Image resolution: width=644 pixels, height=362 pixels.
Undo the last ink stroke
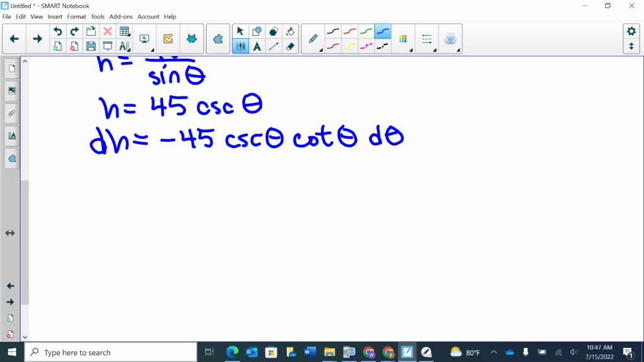(58, 30)
